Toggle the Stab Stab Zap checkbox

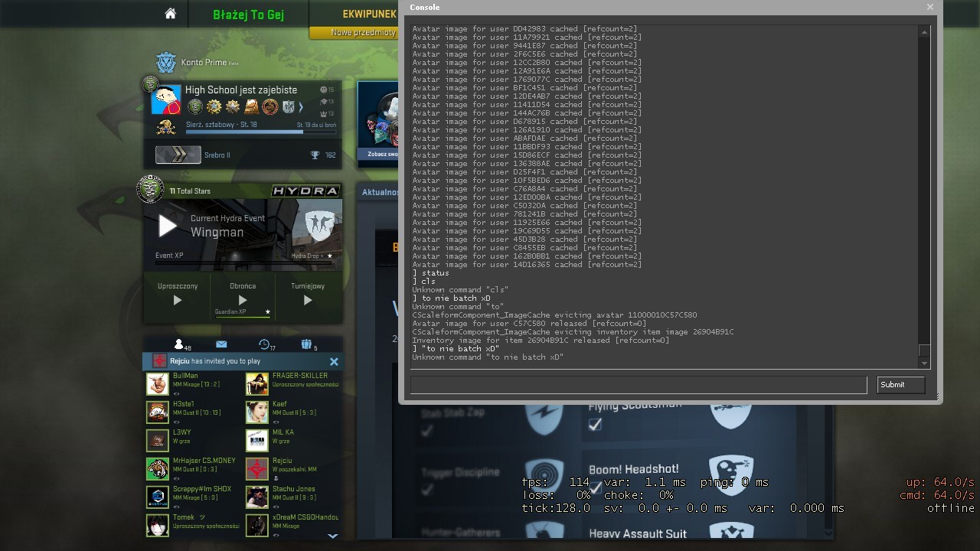[427, 431]
